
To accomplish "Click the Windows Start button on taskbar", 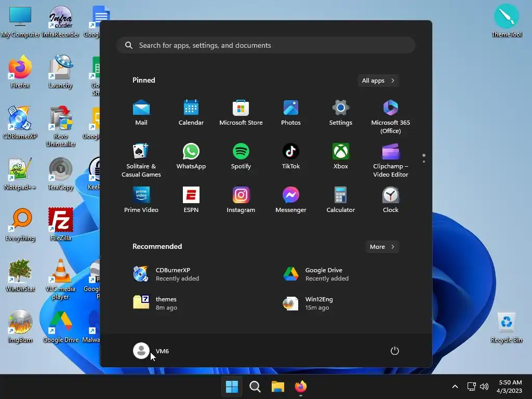I will click(x=232, y=387).
